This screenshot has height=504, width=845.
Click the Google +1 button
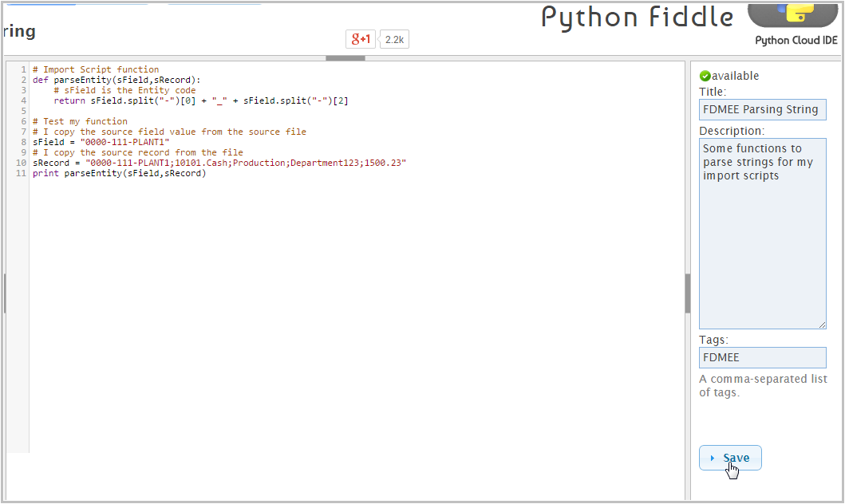[361, 39]
